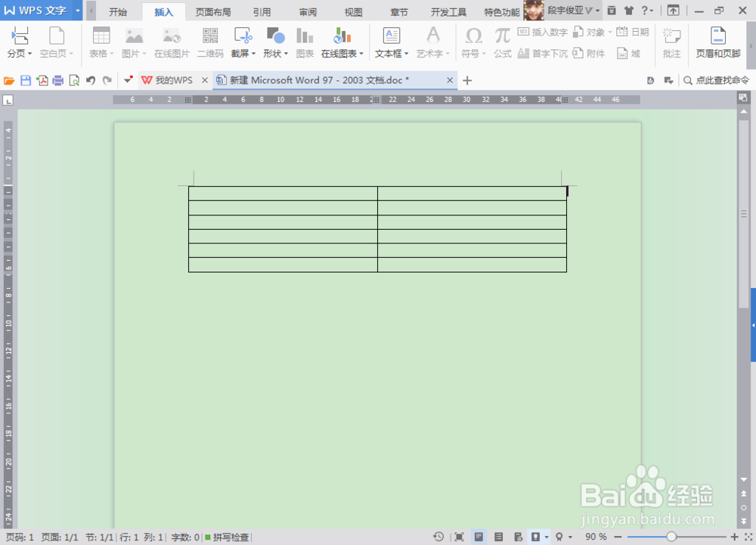Insert a page break (分页)
The image size is (756, 545).
(19, 42)
